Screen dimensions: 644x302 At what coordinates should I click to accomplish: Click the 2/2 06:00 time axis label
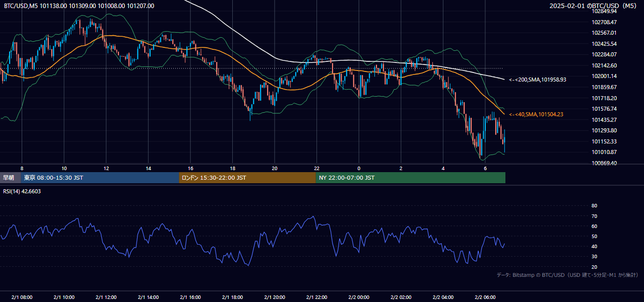[485, 297]
